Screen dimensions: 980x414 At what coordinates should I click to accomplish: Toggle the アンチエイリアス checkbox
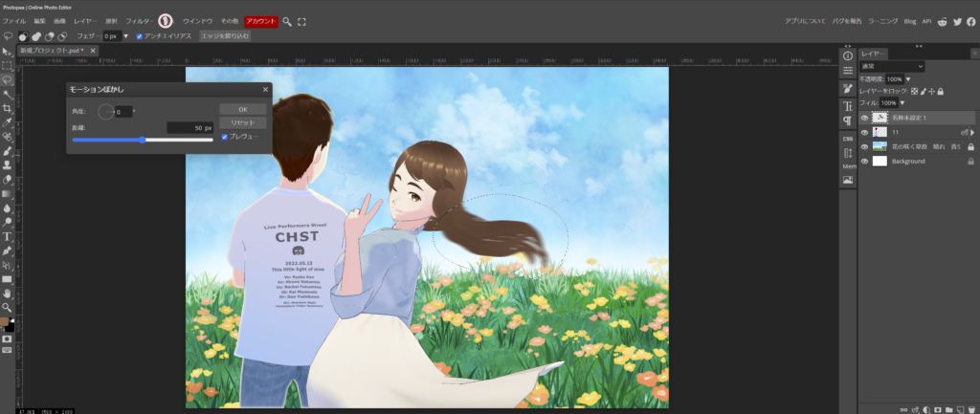tap(141, 36)
